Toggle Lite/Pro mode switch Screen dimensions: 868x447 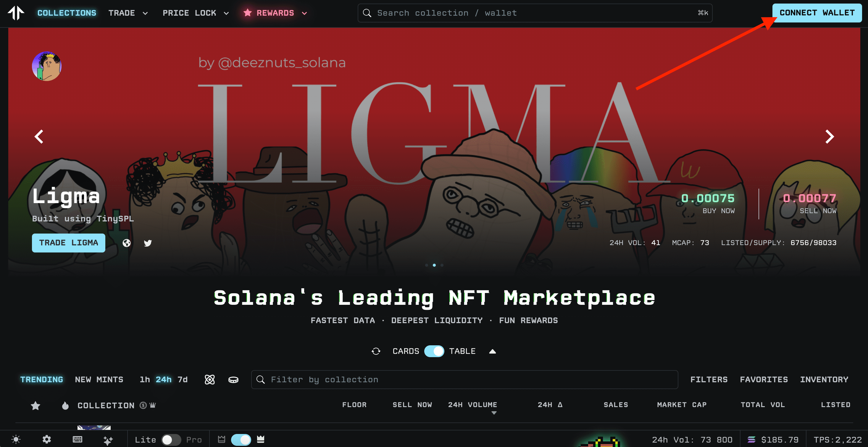click(171, 440)
